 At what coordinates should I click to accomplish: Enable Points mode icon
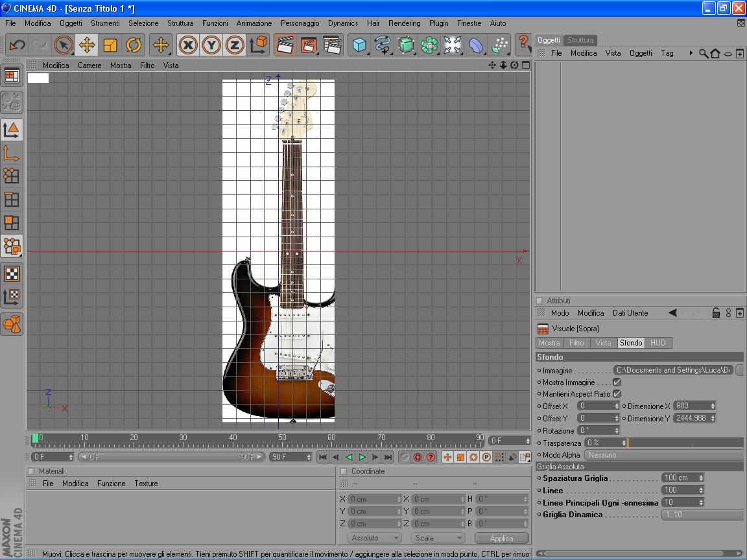(x=12, y=176)
